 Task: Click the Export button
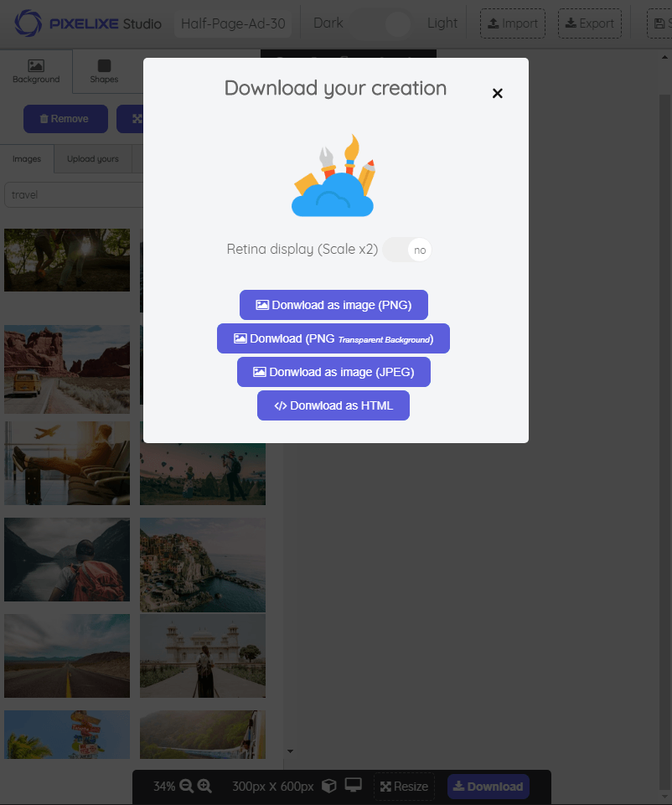point(590,23)
